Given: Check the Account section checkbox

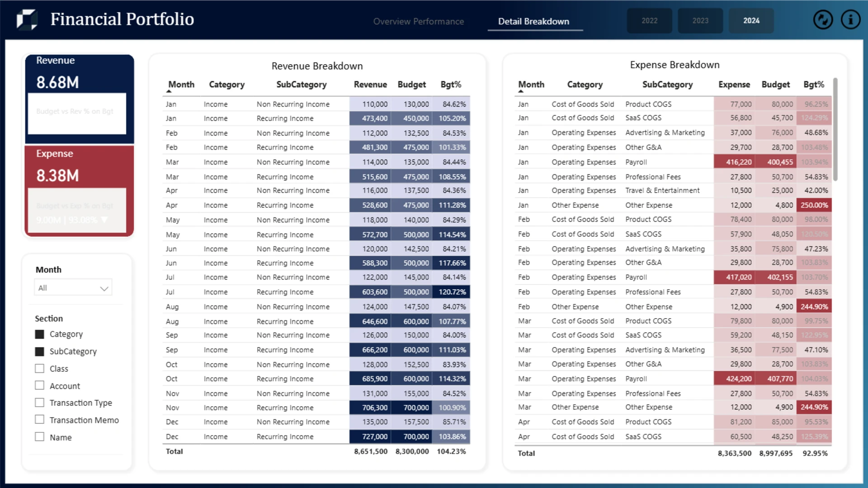Looking at the screenshot, I should coord(40,385).
